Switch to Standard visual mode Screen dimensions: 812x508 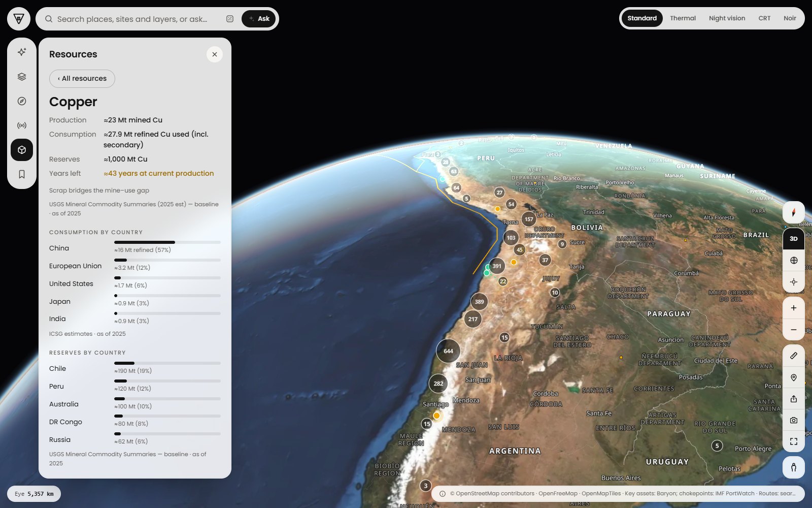point(642,18)
